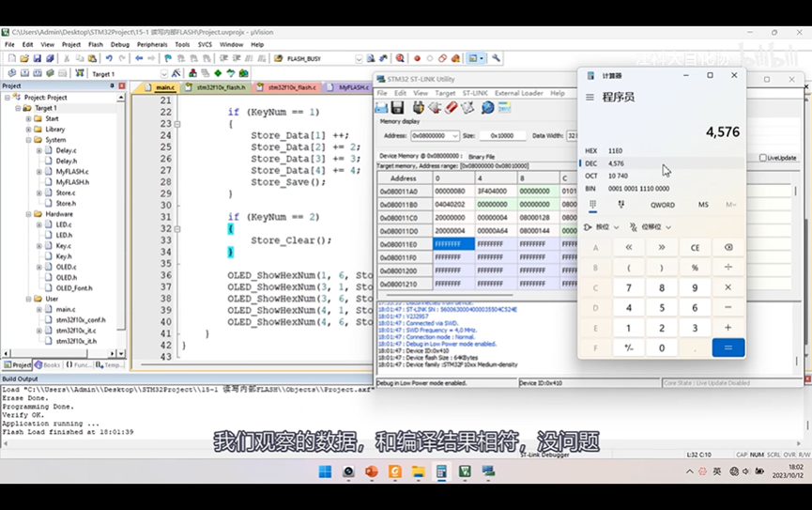Switch to Binary File tab in ST-LINK

[x=482, y=157]
